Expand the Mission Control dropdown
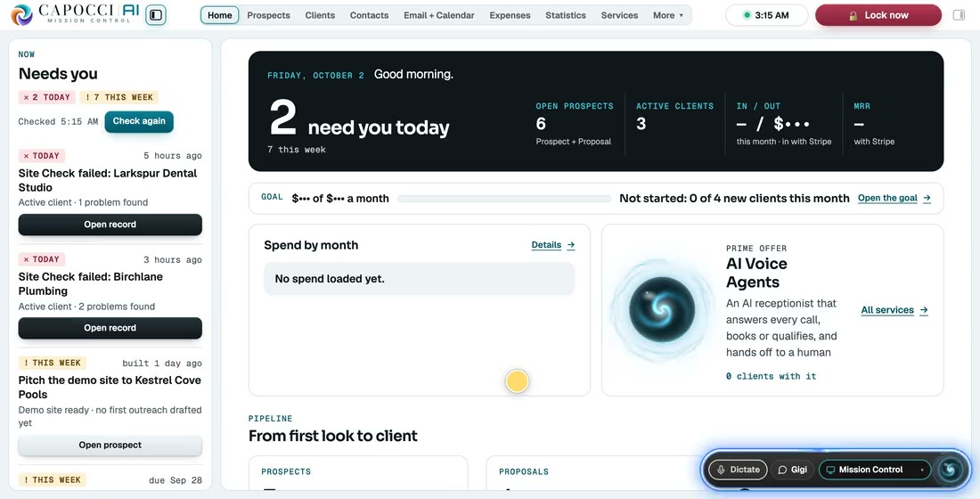The height and width of the screenshot is (499, 980). click(x=874, y=470)
